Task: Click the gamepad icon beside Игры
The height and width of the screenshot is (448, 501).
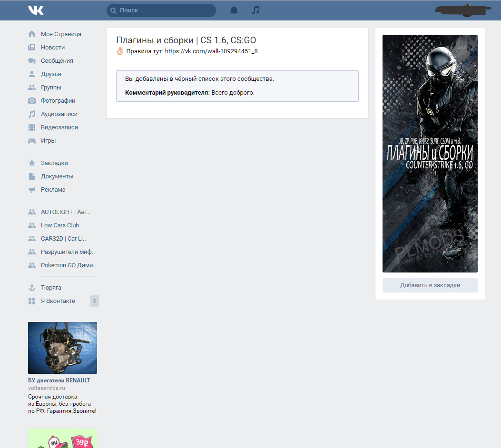Action: [x=31, y=140]
